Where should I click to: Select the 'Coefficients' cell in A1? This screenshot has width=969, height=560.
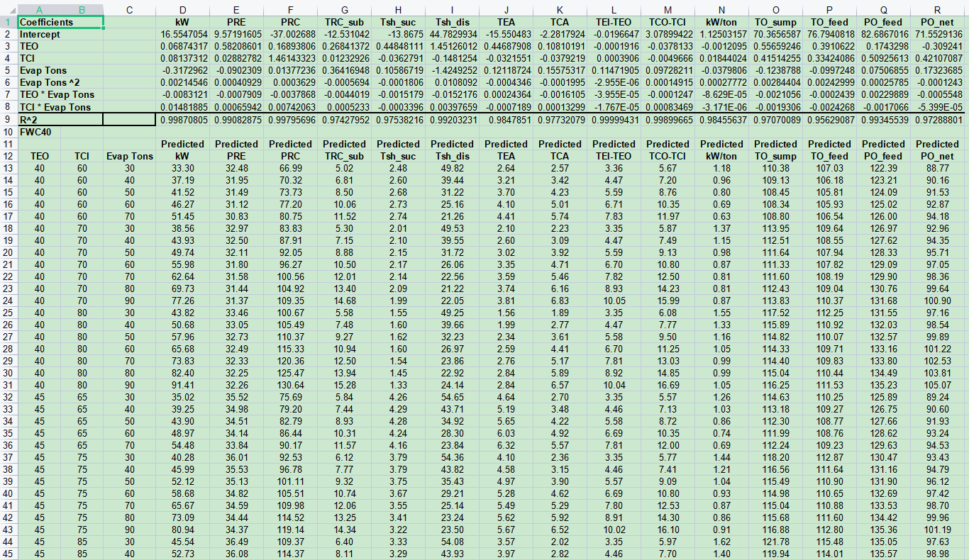click(x=61, y=22)
